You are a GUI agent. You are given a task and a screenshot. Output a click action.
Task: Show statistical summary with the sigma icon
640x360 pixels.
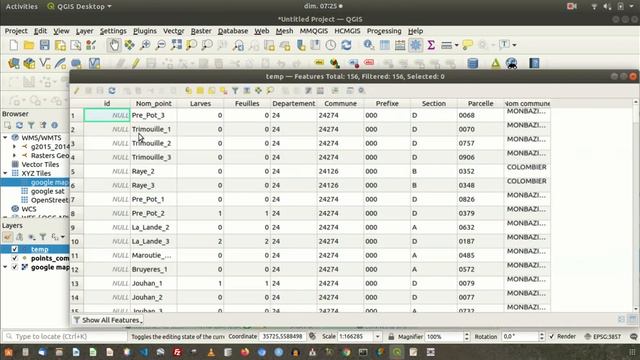pyautogui.click(x=431, y=45)
